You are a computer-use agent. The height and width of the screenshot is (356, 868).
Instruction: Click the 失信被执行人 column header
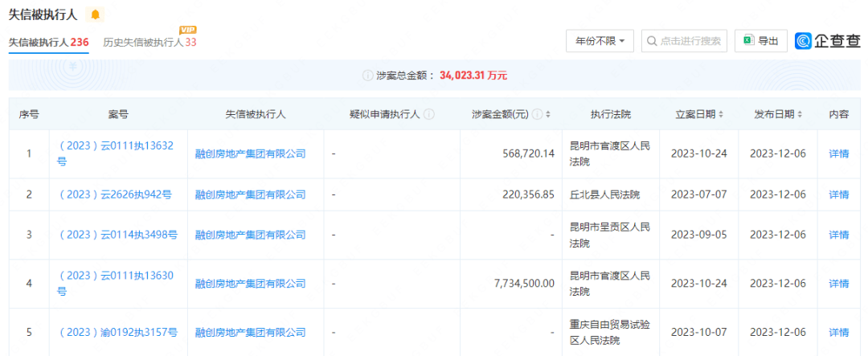tap(256, 115)
